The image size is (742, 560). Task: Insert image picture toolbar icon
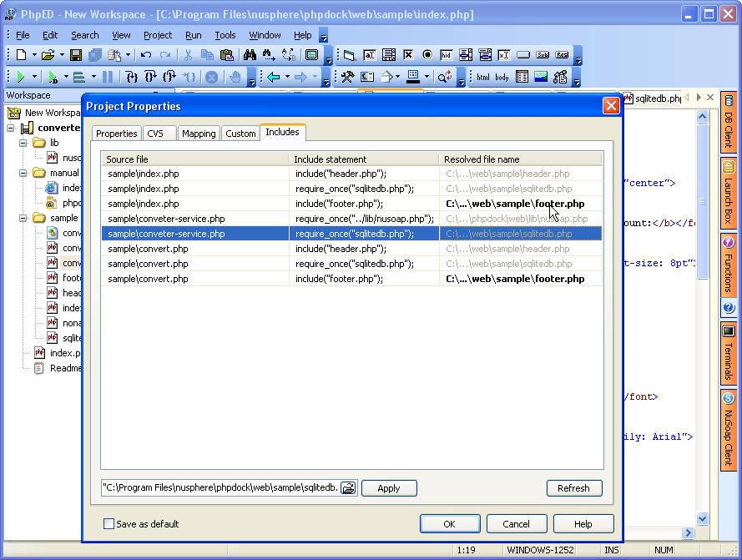click(x=541, y=77)
